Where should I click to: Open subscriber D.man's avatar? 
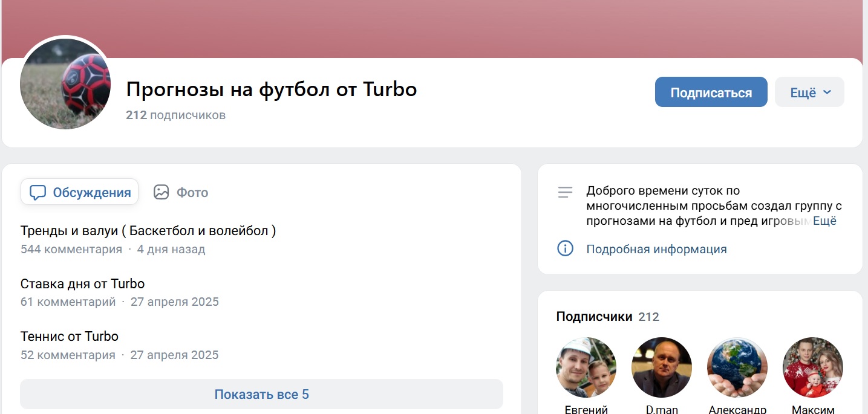[x=662, y=367]
